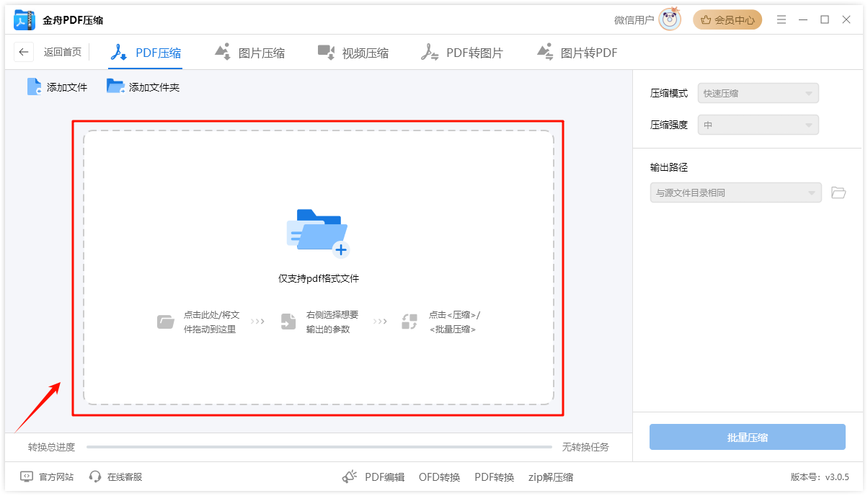Screen dimensions: 868x496
Task: Open the zip解压缩 link
Action: [x=551, y=477]
